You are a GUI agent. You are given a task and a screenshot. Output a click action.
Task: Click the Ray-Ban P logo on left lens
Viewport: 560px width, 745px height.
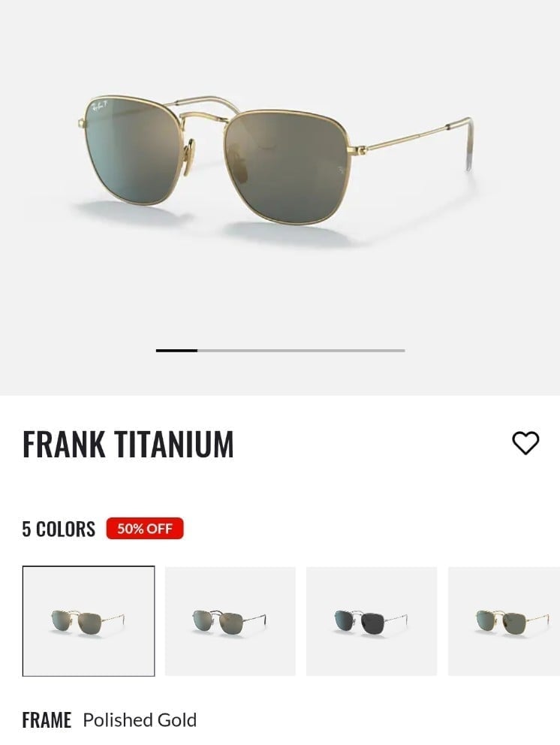(101, 105)
